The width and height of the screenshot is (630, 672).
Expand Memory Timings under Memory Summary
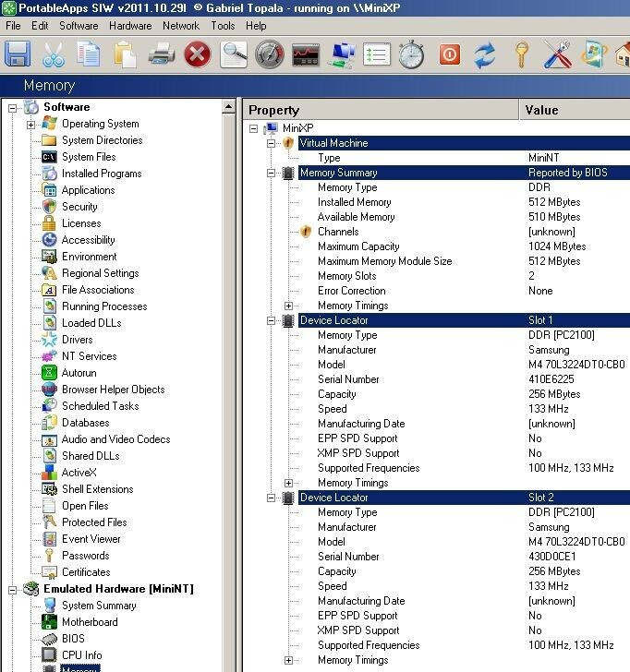pos(288,306)
